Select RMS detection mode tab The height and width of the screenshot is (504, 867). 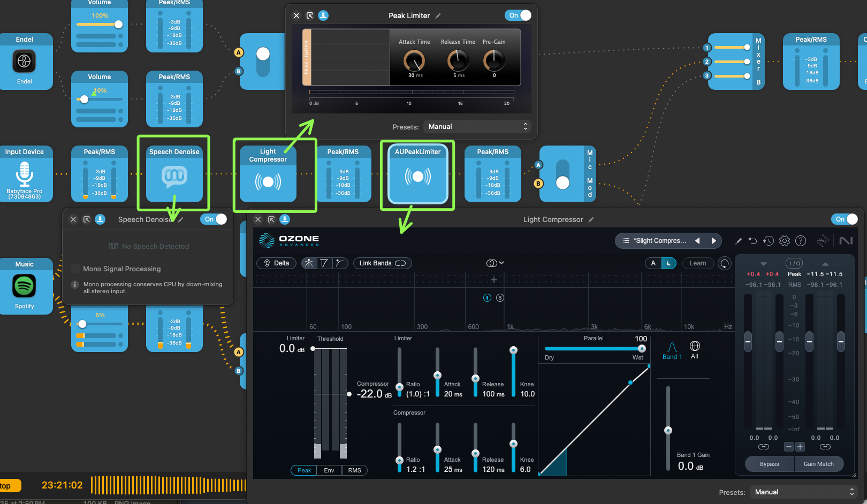355,470
